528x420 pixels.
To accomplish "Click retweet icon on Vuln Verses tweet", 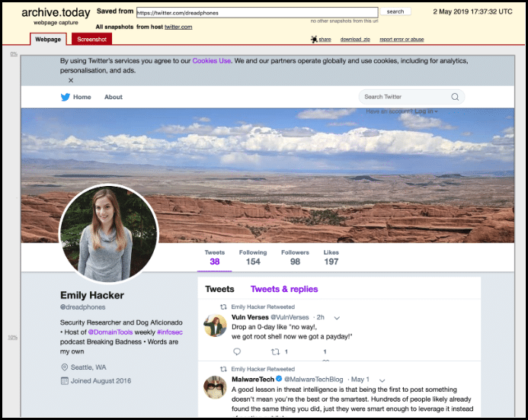I will (x=276, y=351).
